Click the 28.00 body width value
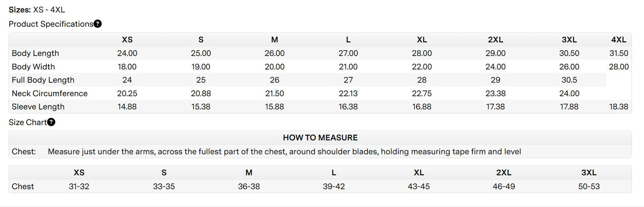The height and width of the screenshot is (207, 644). [x=619, y=67]
